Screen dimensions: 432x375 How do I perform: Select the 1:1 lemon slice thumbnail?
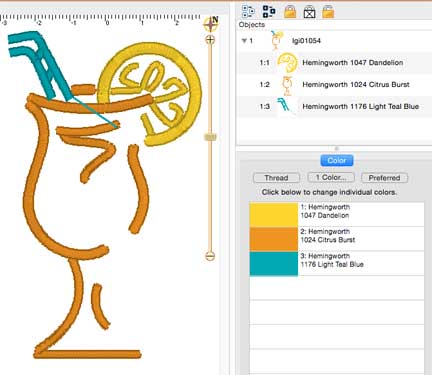click(x=287, y=63)
